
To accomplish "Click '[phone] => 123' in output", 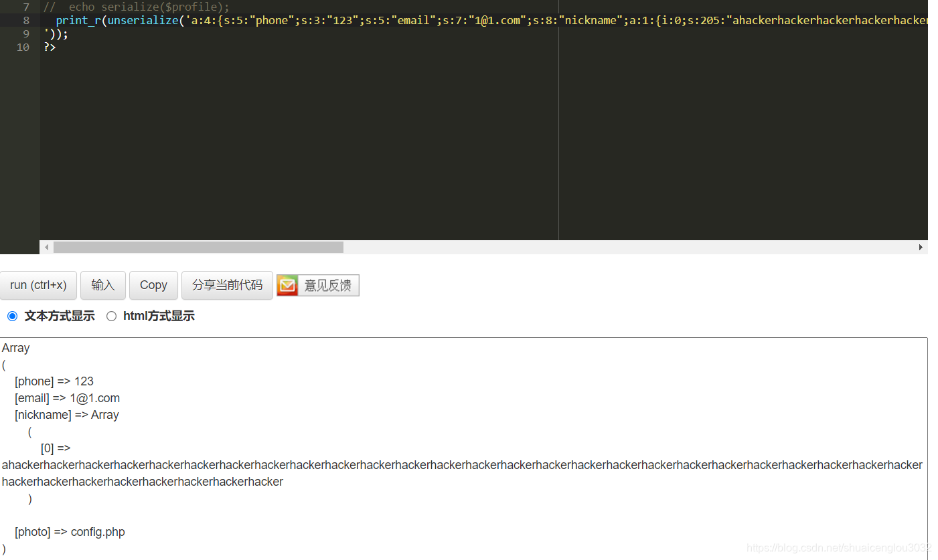I will [x=54, y=381].
